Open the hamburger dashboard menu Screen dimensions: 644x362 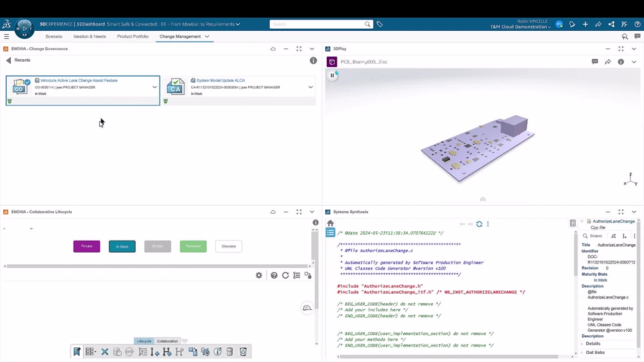(6, 36)
